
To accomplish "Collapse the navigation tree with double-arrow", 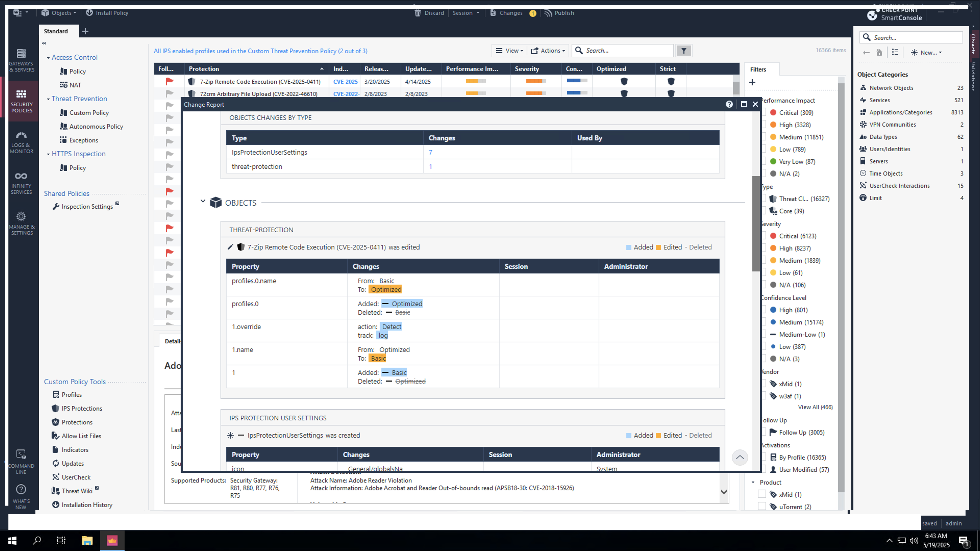I will pyautogui.click(x=44, y=43).
